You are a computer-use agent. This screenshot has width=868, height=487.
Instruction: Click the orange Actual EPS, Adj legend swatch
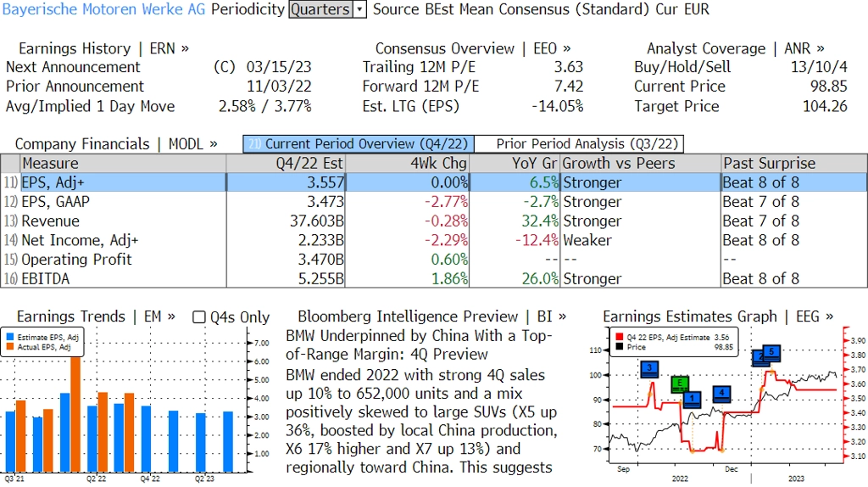point(10,347)
